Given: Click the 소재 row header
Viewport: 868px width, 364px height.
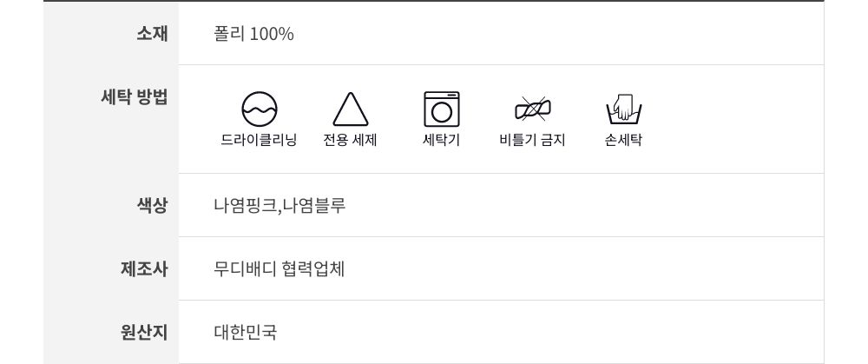Looking at the screenshot, I should tap(152, 34).
